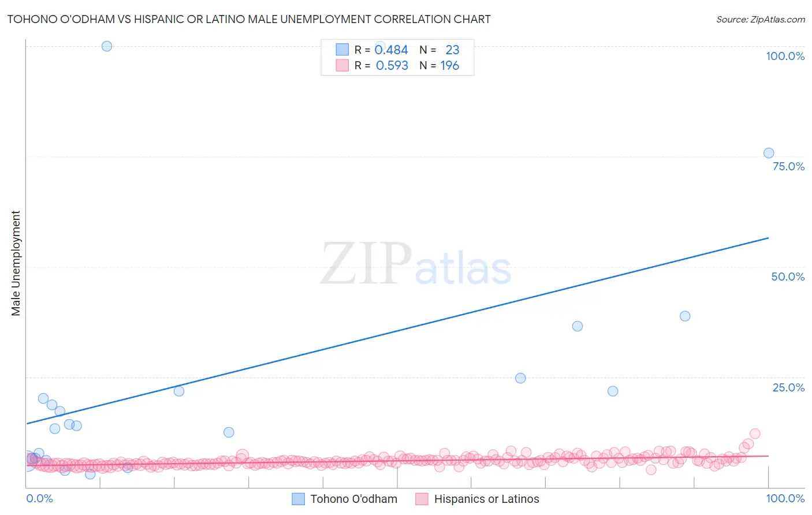Open the Source: ZipAtlas.com link
Image resolution: width=812 pixels, height=515 pixels.
[761, 19]
